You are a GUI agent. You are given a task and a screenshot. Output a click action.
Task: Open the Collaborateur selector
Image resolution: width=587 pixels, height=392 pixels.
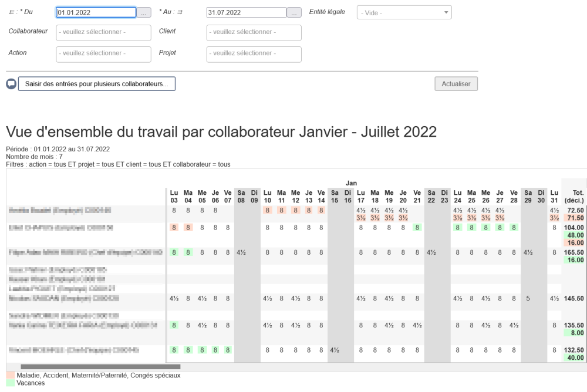103,32
